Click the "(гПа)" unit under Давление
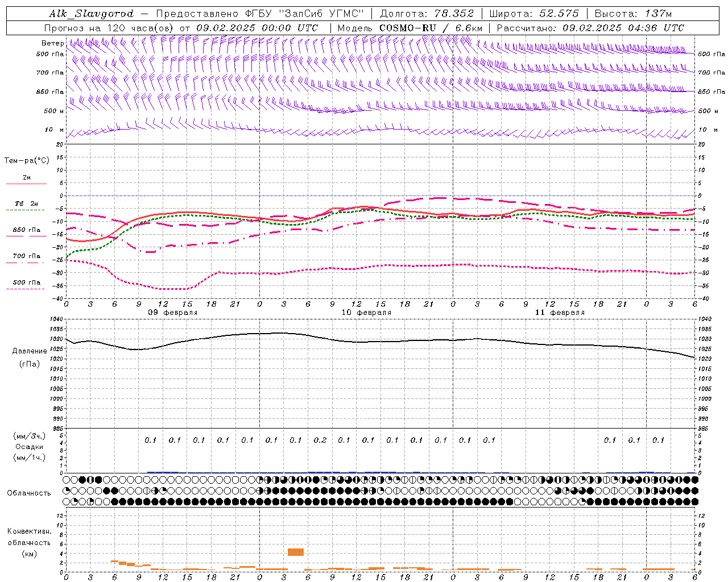 (x=30, y=364)
